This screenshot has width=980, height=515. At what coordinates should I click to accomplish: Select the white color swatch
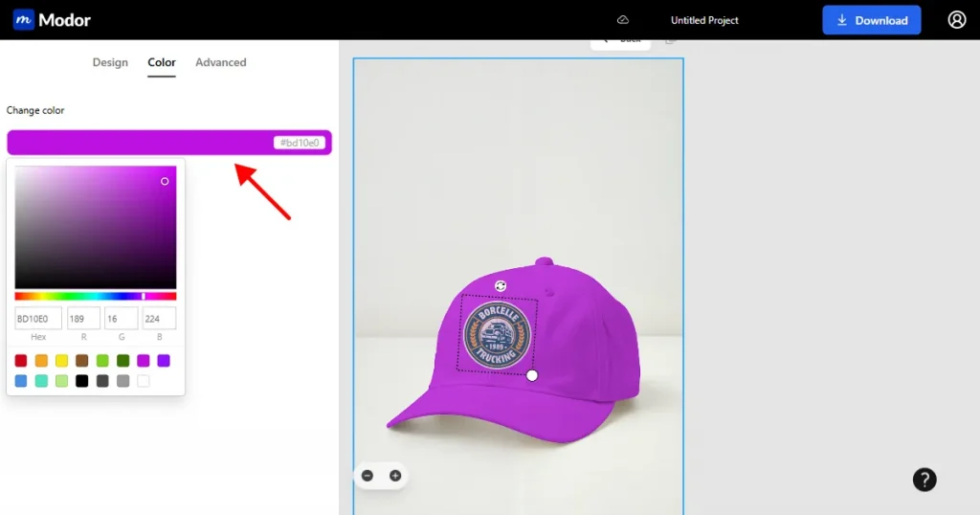click(x=144, y=381)
